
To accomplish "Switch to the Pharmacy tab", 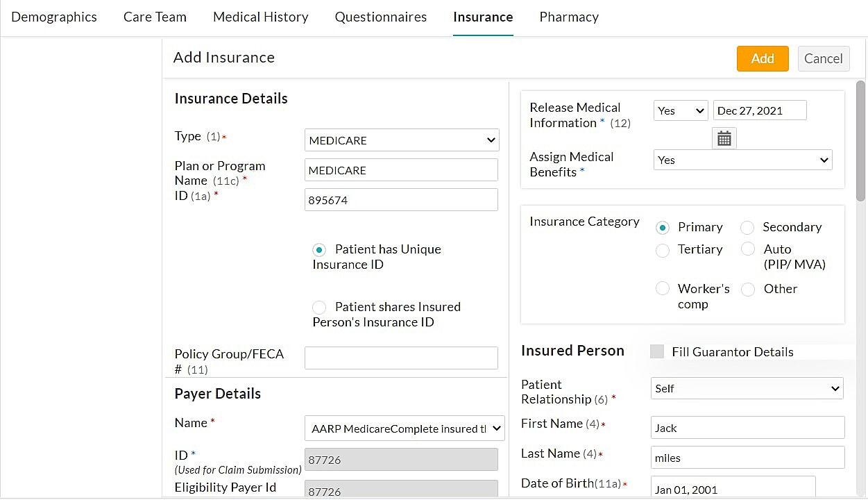I will point(569,17).
